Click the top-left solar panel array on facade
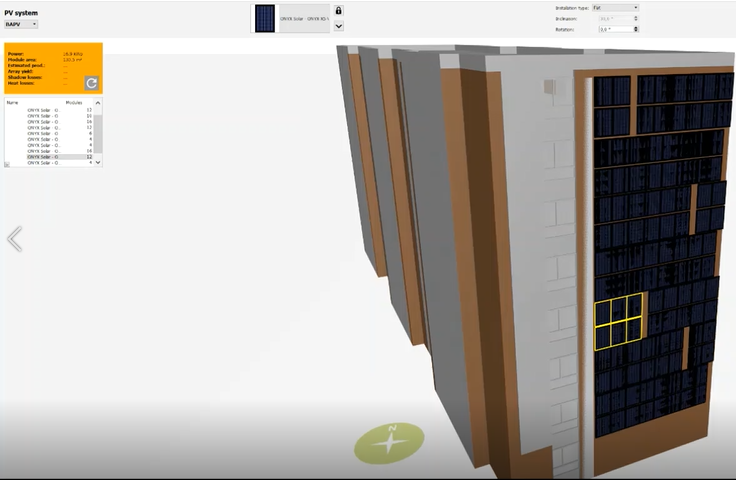 [612, 90]
